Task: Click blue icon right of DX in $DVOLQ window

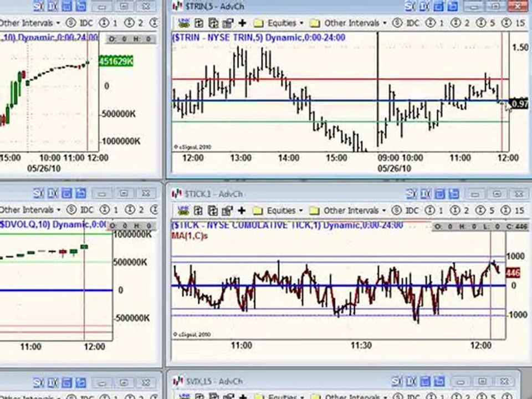Action: [x=66, y=193]
